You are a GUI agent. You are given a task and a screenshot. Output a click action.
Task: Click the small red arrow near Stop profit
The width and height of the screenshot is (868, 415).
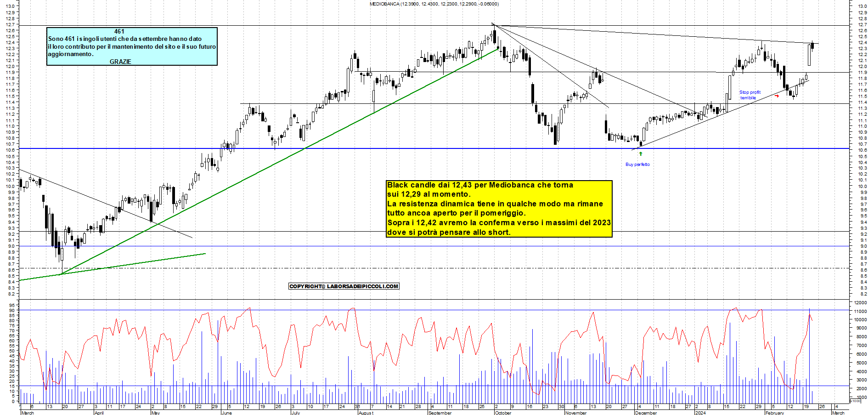777,96
